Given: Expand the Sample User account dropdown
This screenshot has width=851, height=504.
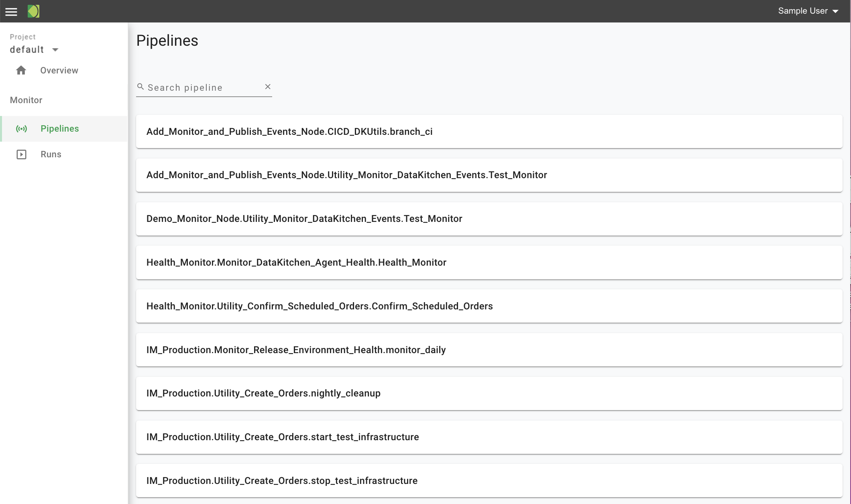Looking at the screenshot, I should click(x=803, y=11).
